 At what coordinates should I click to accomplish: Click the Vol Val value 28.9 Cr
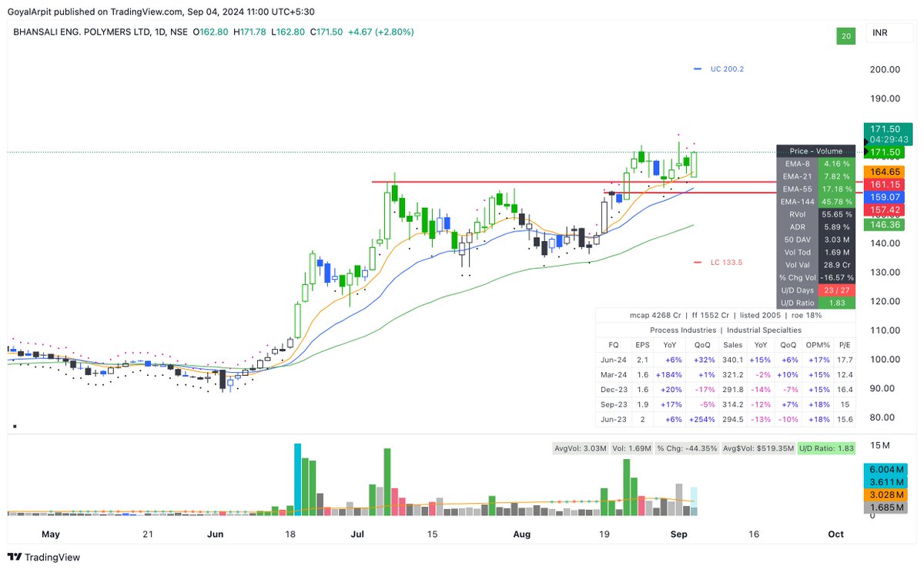tap(835, 265)
